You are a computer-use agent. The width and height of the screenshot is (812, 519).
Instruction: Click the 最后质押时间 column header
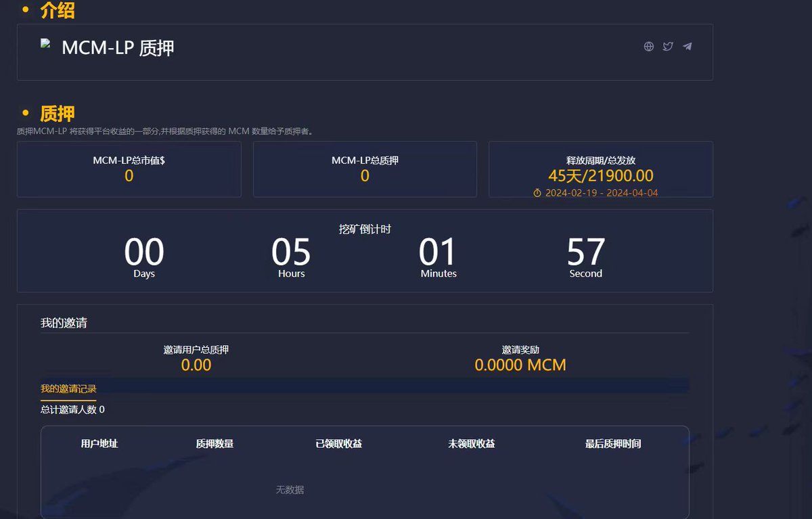[613, 444]
